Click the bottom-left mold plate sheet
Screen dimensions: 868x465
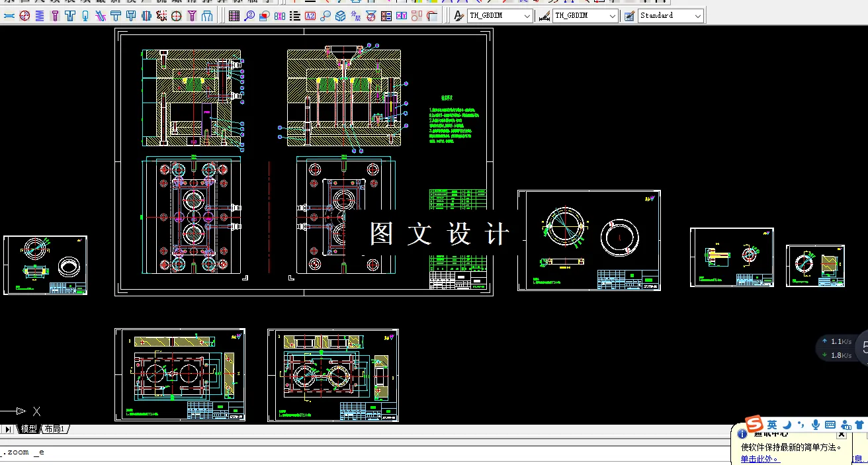tap(180, 374)
